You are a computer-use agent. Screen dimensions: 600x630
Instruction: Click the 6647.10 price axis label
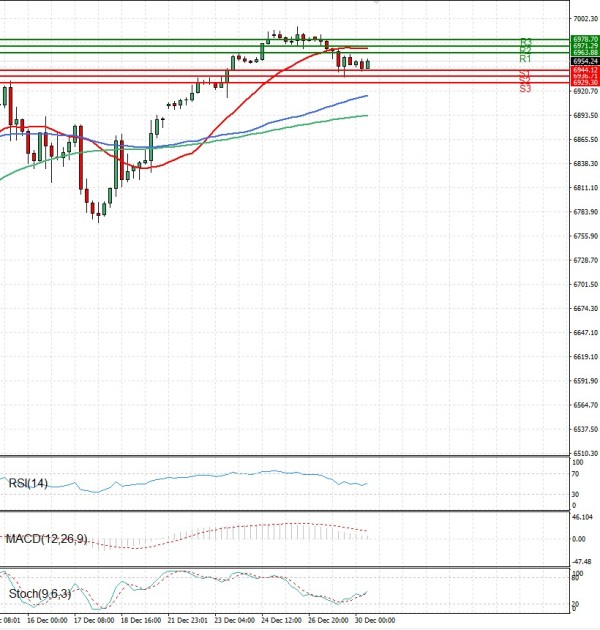tap(585, 332)
